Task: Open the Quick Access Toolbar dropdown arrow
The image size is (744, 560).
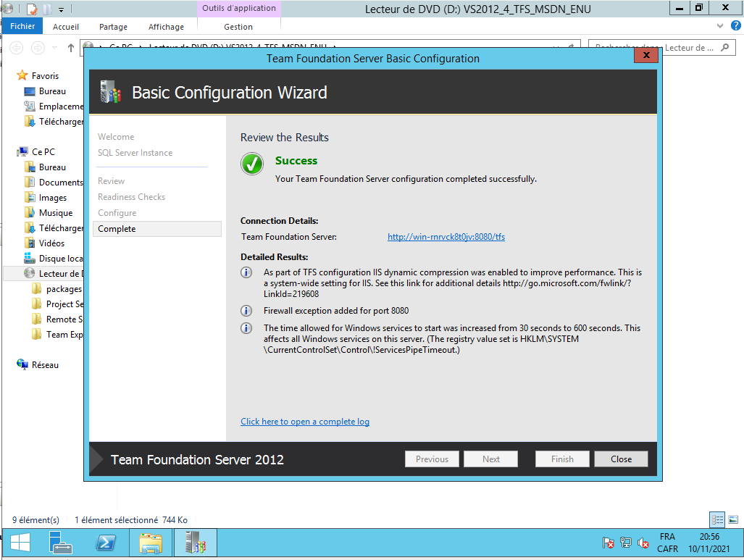Action: (62, 9)
